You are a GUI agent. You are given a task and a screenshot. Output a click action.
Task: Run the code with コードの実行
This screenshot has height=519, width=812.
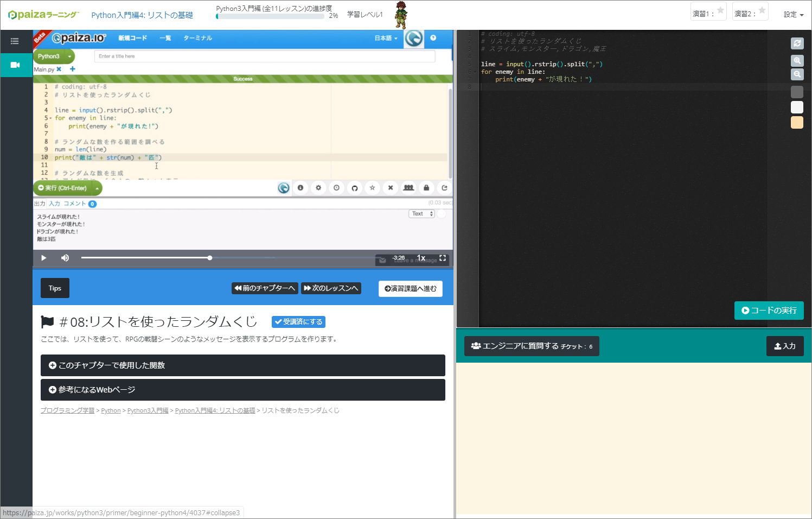pos(769,311)
